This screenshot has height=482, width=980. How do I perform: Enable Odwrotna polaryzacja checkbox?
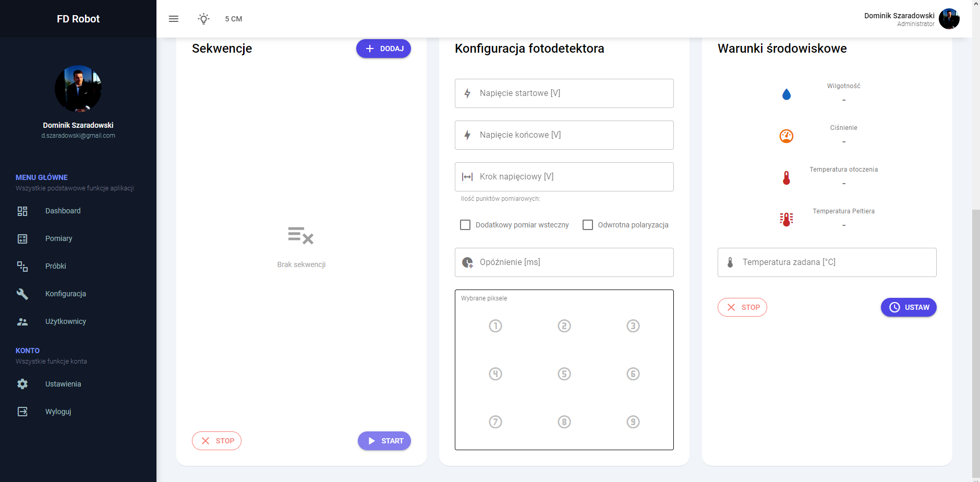588,225
